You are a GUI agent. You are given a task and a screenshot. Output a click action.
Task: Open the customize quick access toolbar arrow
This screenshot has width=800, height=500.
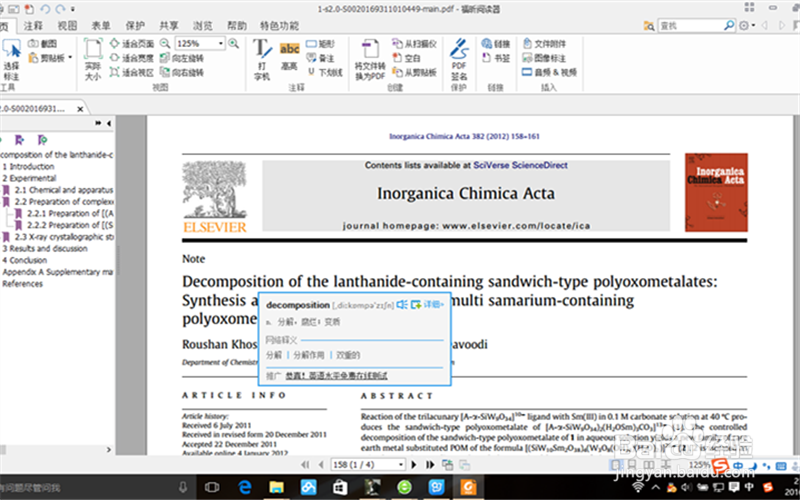click(73, 9)
